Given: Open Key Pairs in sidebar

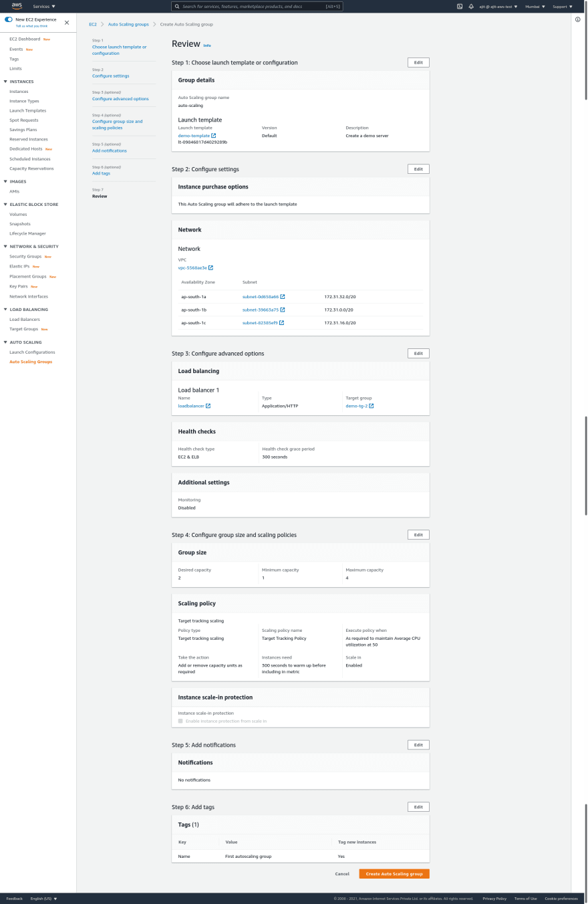Looking at the screenshot, I should [x=19, y=286].
